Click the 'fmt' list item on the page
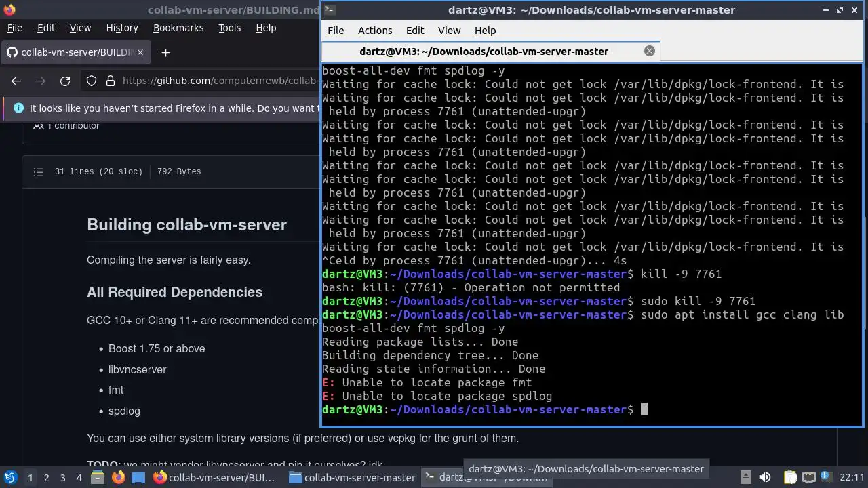This screenshot has width=868, height=488. point(116,390)
